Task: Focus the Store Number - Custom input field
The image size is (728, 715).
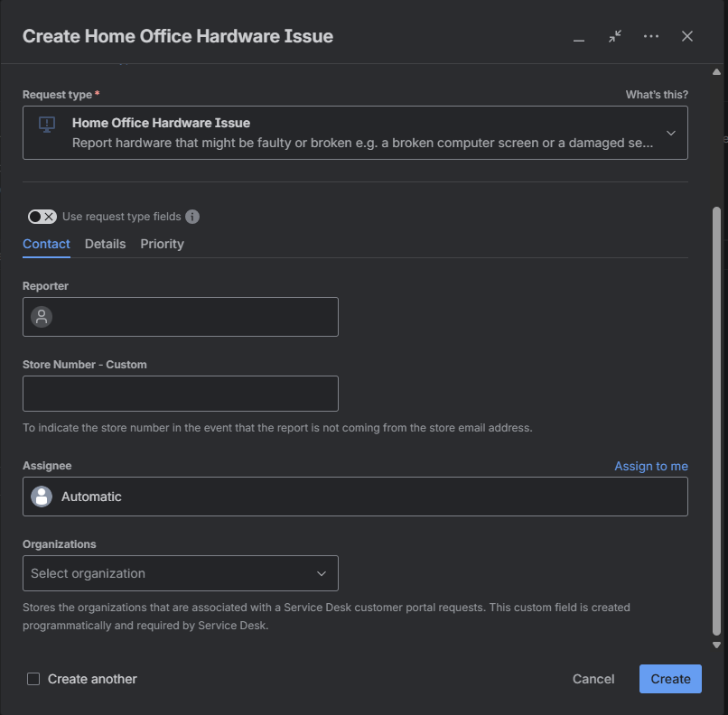Action: point(181,394)
